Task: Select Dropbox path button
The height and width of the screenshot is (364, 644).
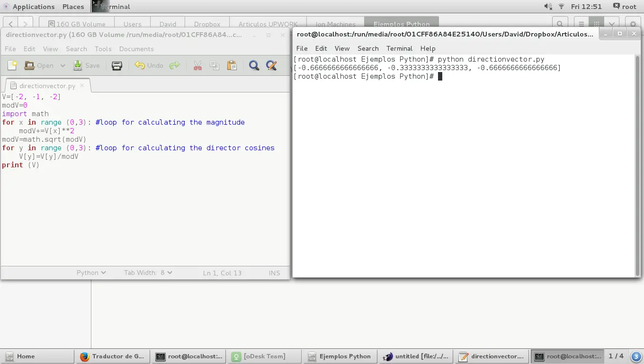Action: (207, 24)
